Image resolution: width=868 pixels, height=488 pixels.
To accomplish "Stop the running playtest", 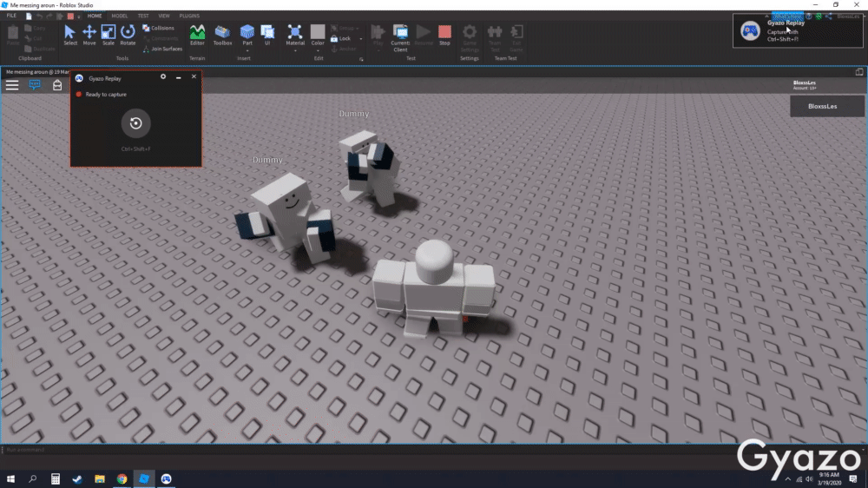I will point(444,35).
